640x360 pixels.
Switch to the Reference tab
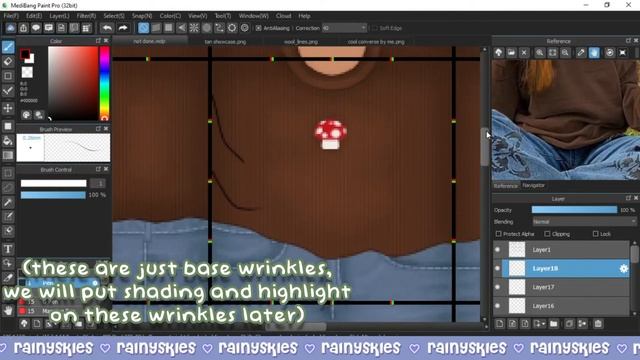click(506, 186)
